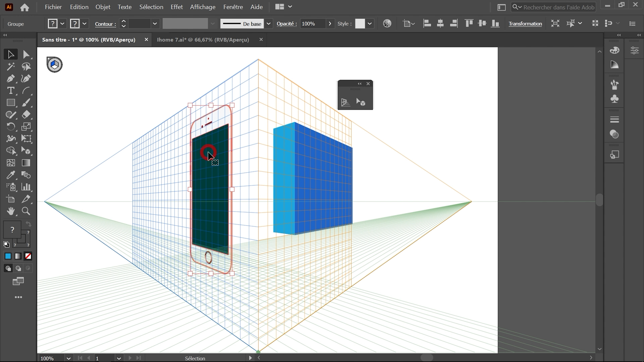Open the Affichage menu
The width and height of the screenshot is (644, 362).
(x=202, y=7)
